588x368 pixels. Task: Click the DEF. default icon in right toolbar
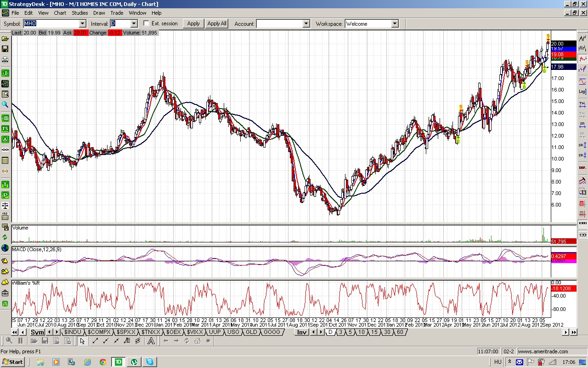tap(582, 167)
